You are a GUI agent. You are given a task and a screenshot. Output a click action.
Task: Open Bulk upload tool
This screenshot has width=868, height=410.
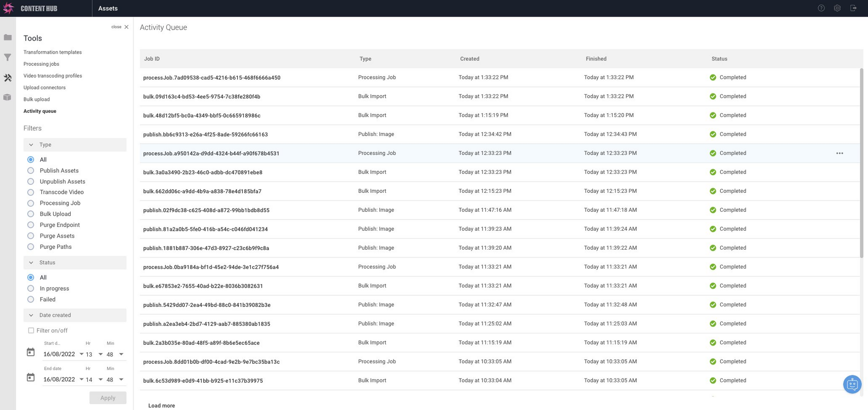click(x=36, y=99)
